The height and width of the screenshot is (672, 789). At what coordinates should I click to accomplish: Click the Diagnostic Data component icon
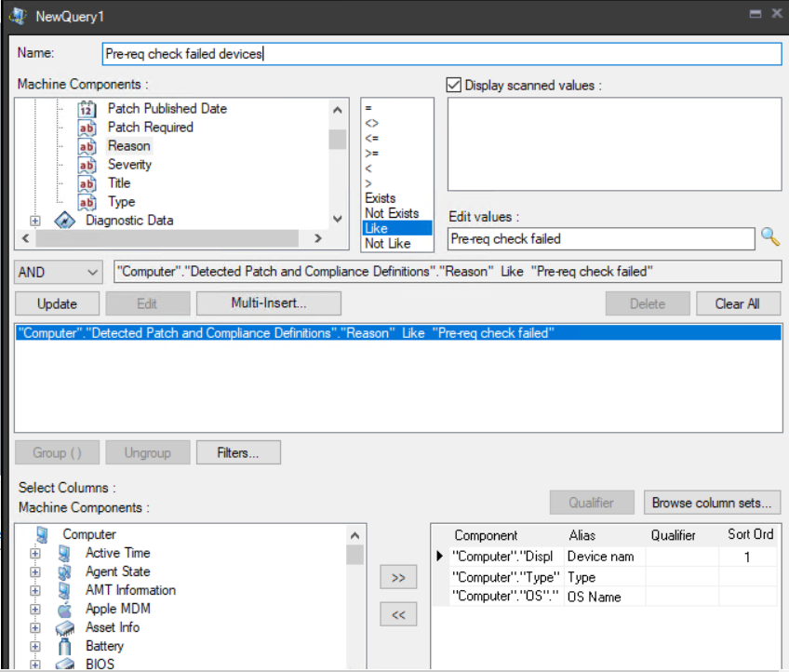(64, 221)
